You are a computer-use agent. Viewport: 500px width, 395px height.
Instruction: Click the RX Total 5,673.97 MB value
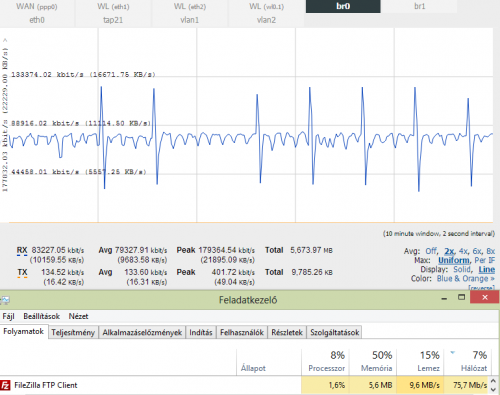click(x=311, y=250)
